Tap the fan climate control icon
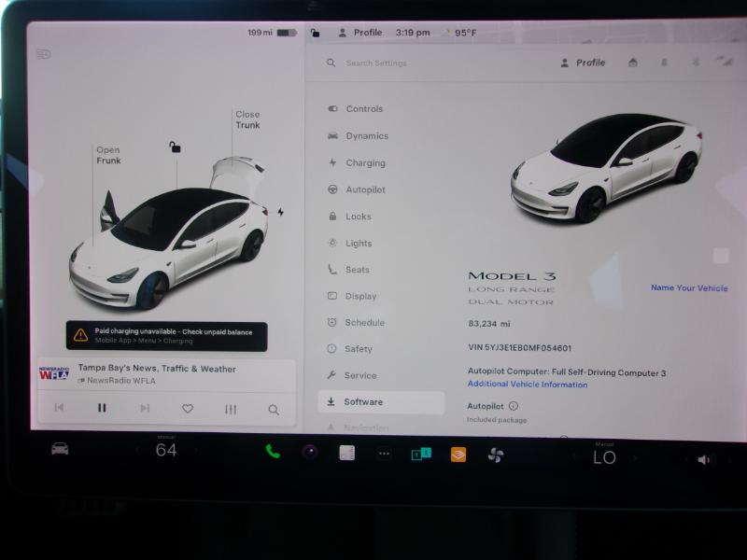The height and width of the screenshot is (560, 747). 496,455
